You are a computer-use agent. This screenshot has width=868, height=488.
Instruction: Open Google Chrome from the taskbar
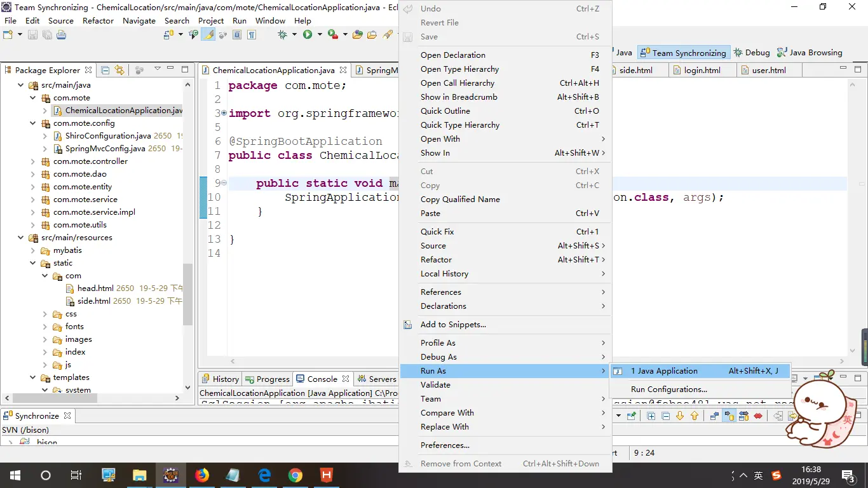click(295, 475)
